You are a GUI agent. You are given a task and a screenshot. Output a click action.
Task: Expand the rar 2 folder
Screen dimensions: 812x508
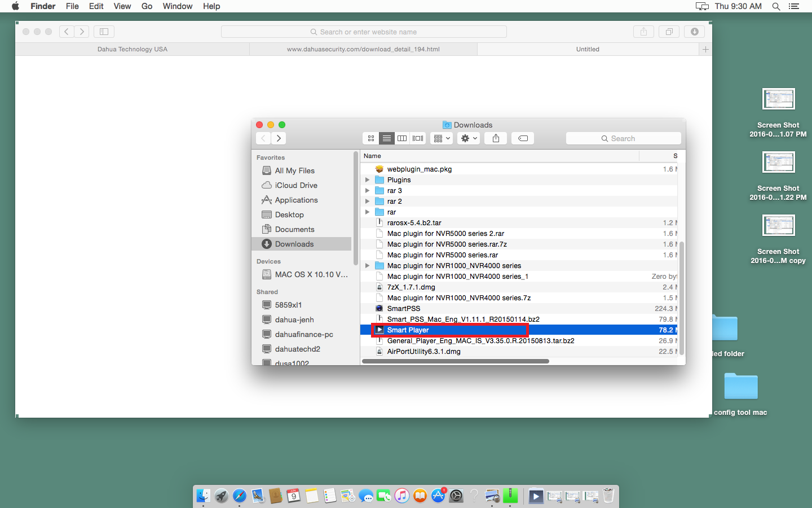368,202
